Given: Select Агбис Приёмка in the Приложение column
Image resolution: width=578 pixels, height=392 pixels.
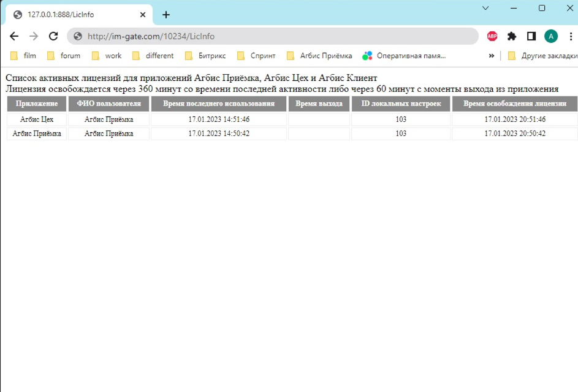Looking at the screenshot, I should (37, 134).
